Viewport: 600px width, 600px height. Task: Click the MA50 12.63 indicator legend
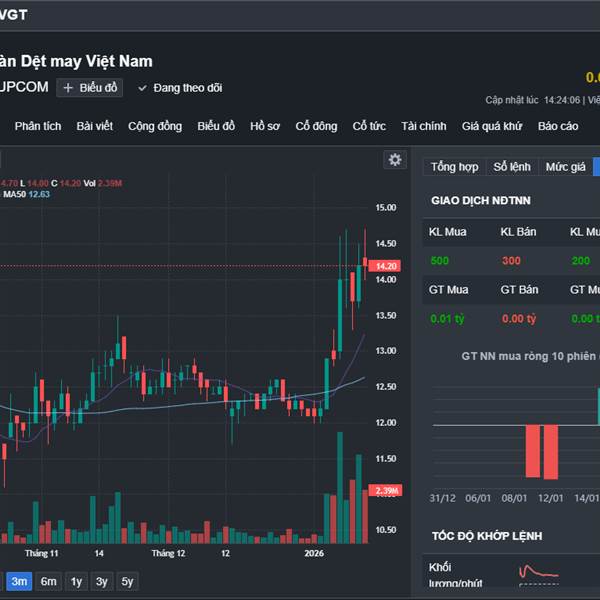click(x=26, y=194)
